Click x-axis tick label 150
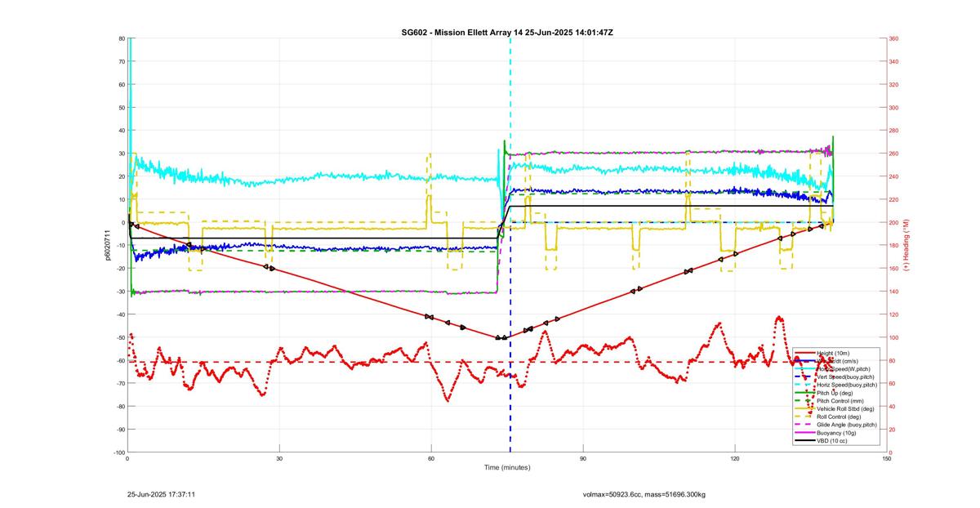 coord(887,458)
